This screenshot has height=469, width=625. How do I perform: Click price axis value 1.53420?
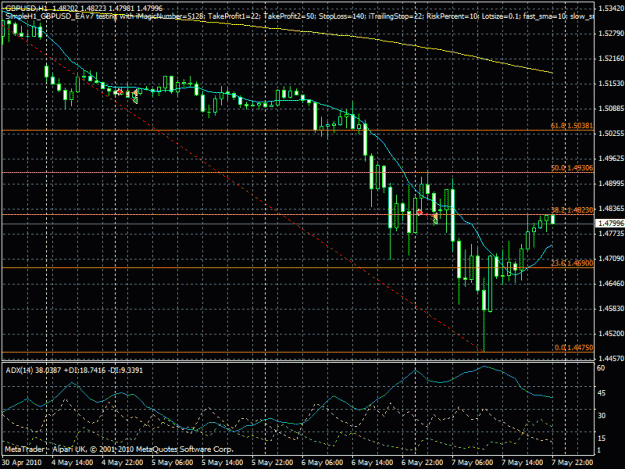pyautogui.click(x=611, y=8)
